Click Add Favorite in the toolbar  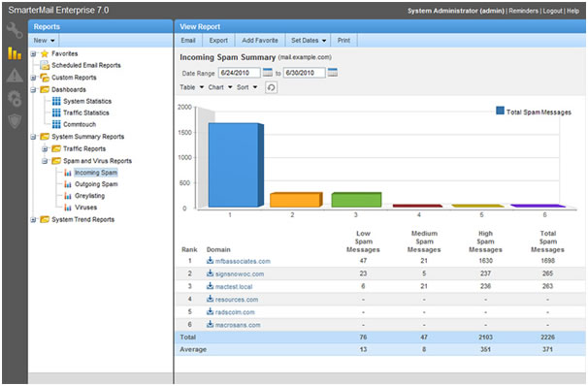click(x=260, y=40)
